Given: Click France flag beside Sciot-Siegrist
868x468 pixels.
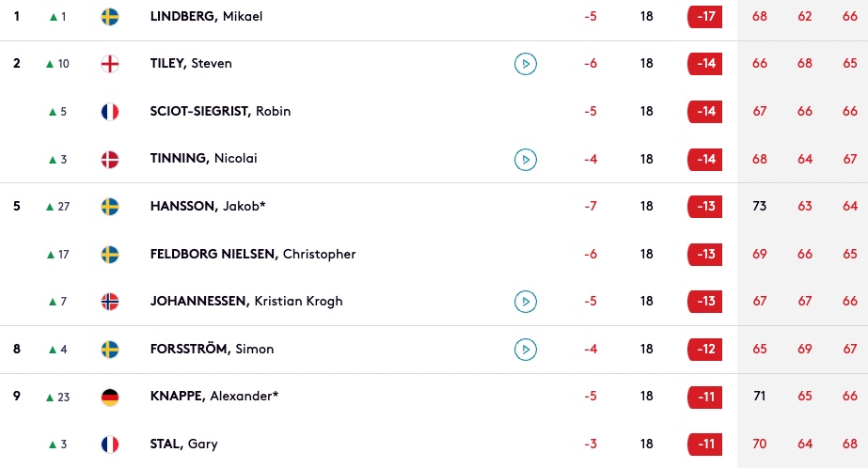Looking at the screenshot, I should pyautogui.click(x=110, y=112).
